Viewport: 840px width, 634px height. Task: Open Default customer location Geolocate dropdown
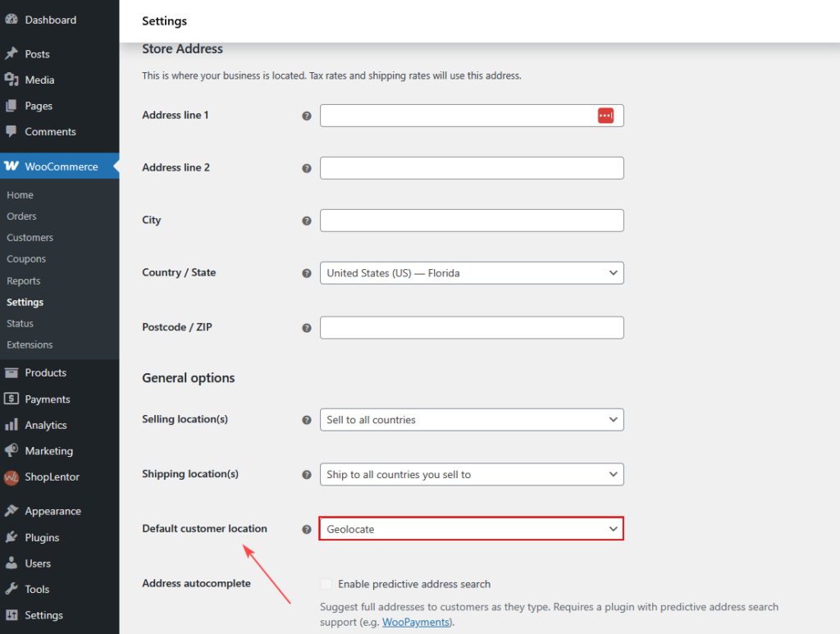(x=472, y=529)
